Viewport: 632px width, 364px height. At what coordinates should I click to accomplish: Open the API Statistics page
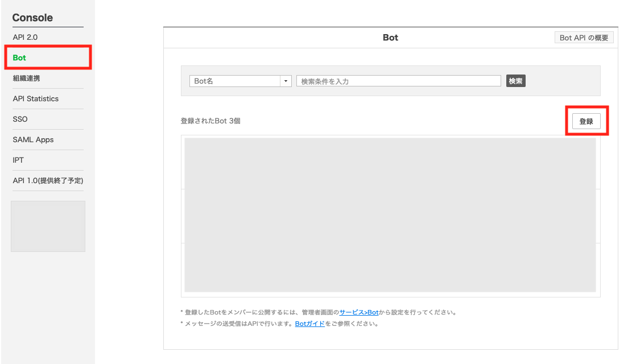pos(35,98)
